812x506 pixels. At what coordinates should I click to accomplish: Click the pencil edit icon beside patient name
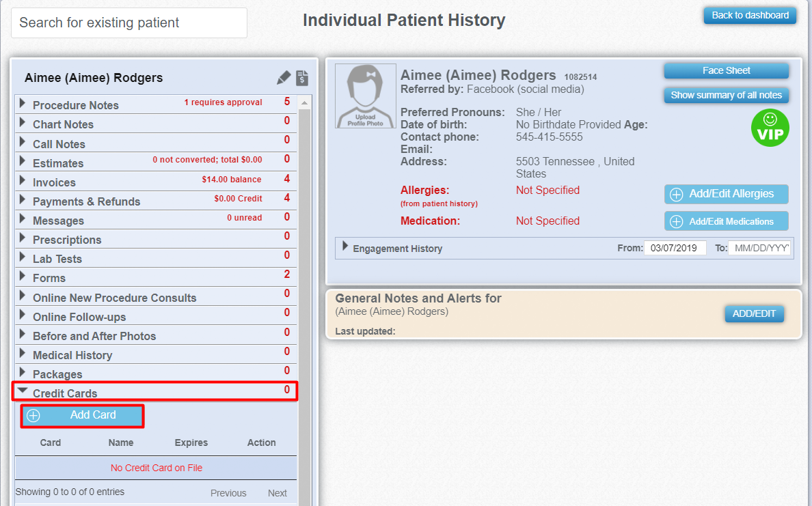284,78
